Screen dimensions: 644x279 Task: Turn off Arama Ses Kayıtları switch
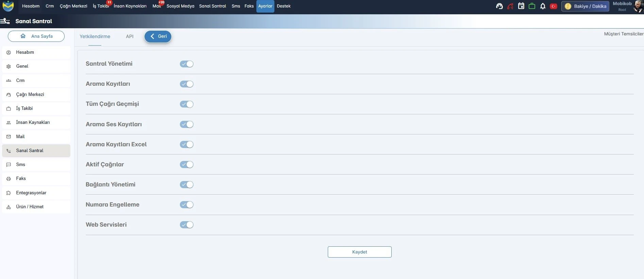pyautogui.click(x=186, y=125)
